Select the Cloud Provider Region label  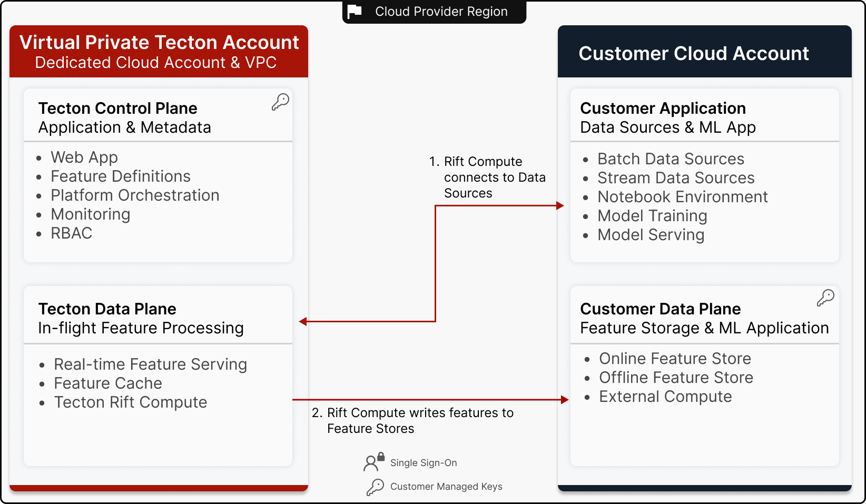point(441,12)
